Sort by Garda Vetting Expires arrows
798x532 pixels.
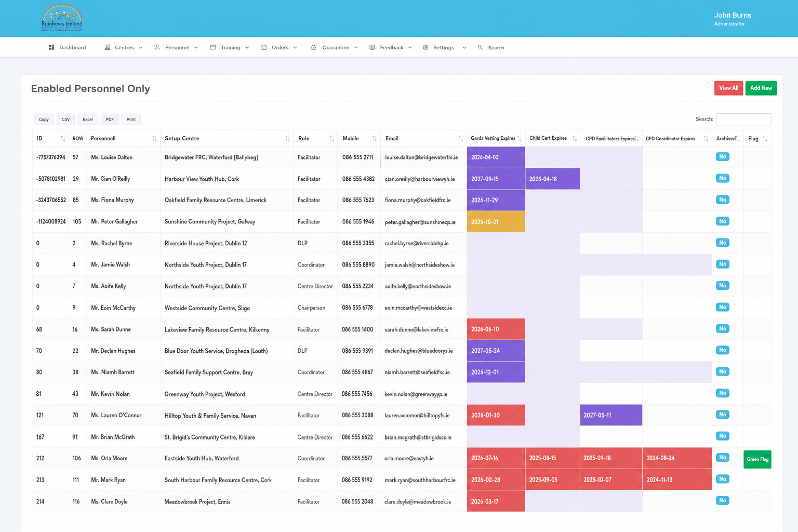520,139
